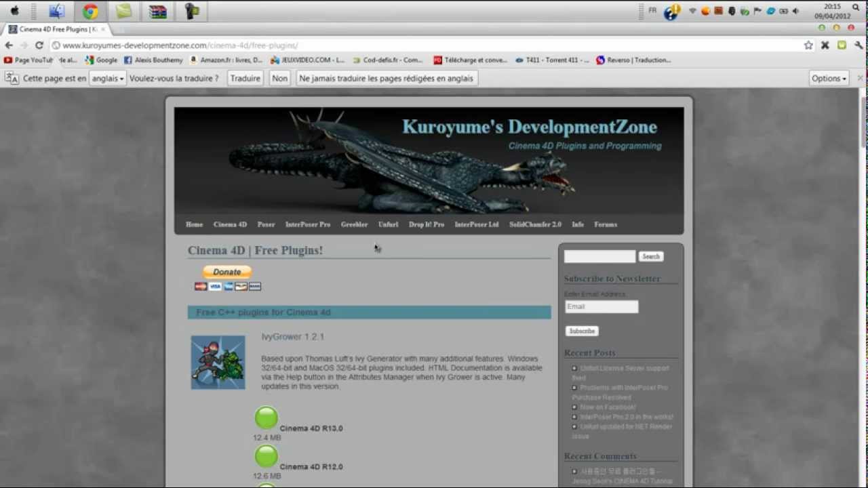Open the IvyGrower 1.2.1 title link

coord(293,337)
